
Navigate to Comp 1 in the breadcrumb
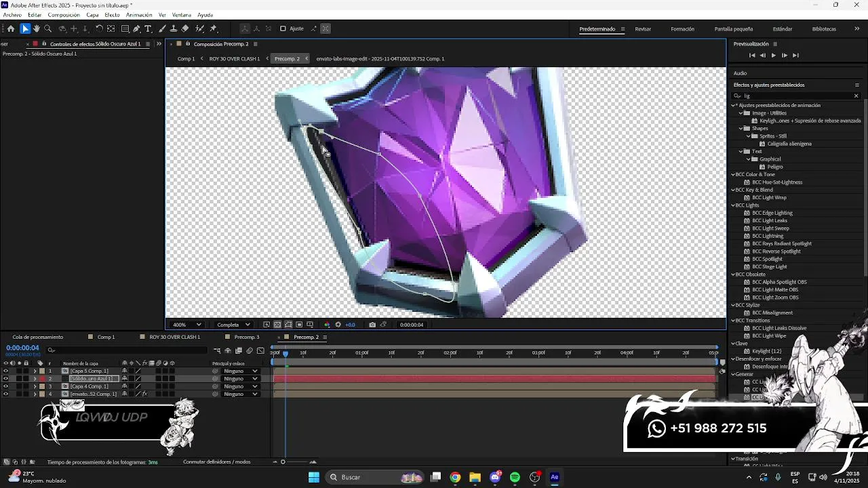pyautogui.click(x=186, y=59)
